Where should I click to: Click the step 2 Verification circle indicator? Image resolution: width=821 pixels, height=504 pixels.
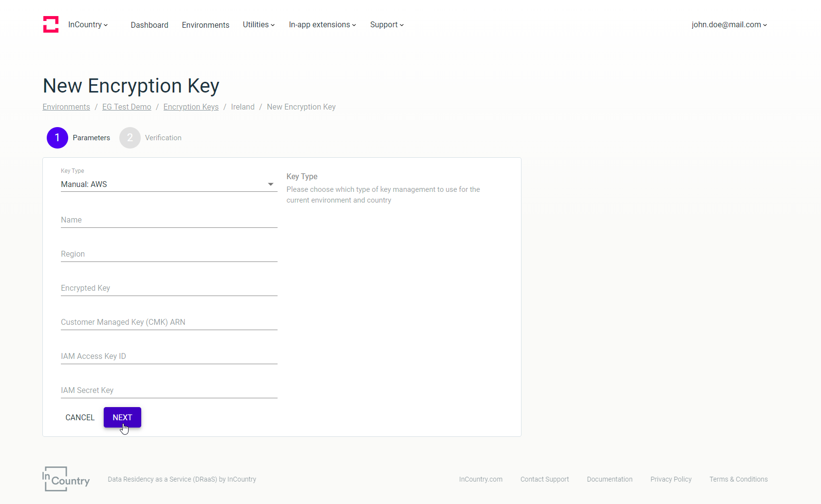pyautogui.click(x=130, y=138)
